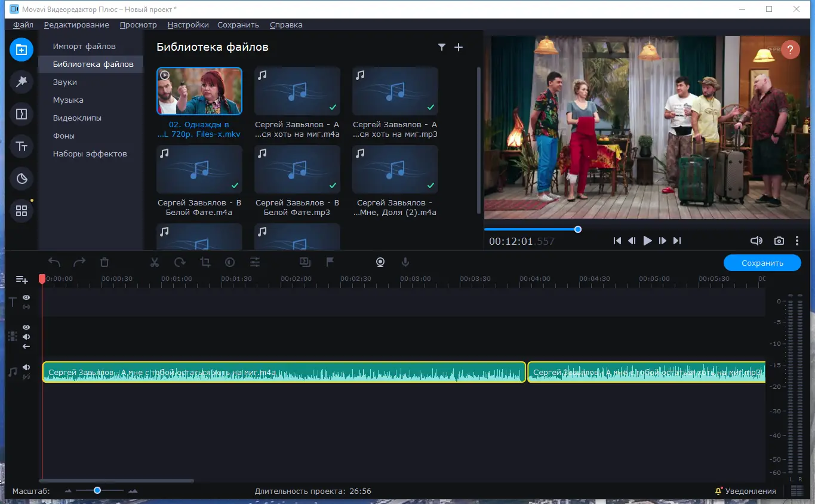
Task: Hide the titles track with the eye icon
Action: 26,297
